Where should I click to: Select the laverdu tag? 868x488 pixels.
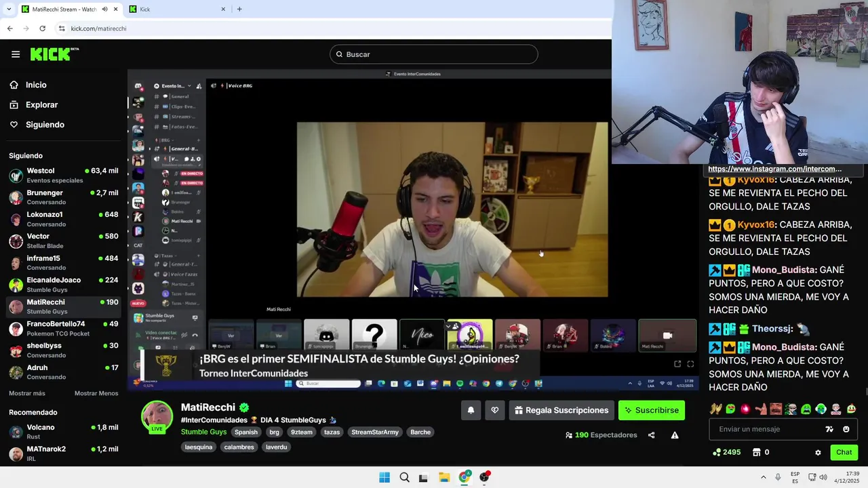[x=277, y=447]
